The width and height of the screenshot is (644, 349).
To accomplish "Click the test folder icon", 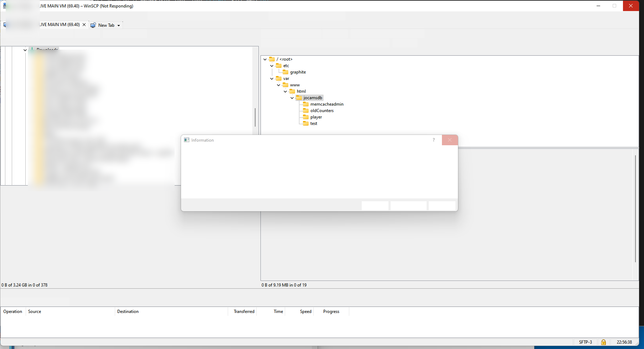I will pos(306,123).
